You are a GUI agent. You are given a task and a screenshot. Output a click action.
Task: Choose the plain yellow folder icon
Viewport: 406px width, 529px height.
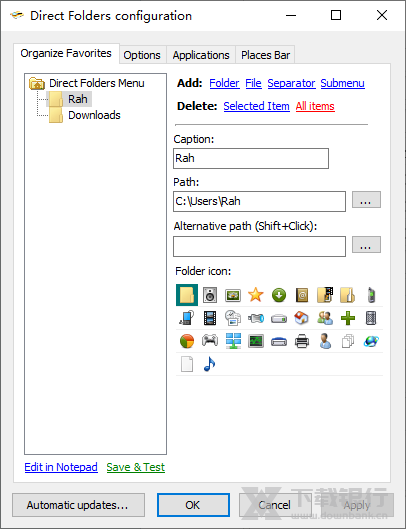point(187,295)
